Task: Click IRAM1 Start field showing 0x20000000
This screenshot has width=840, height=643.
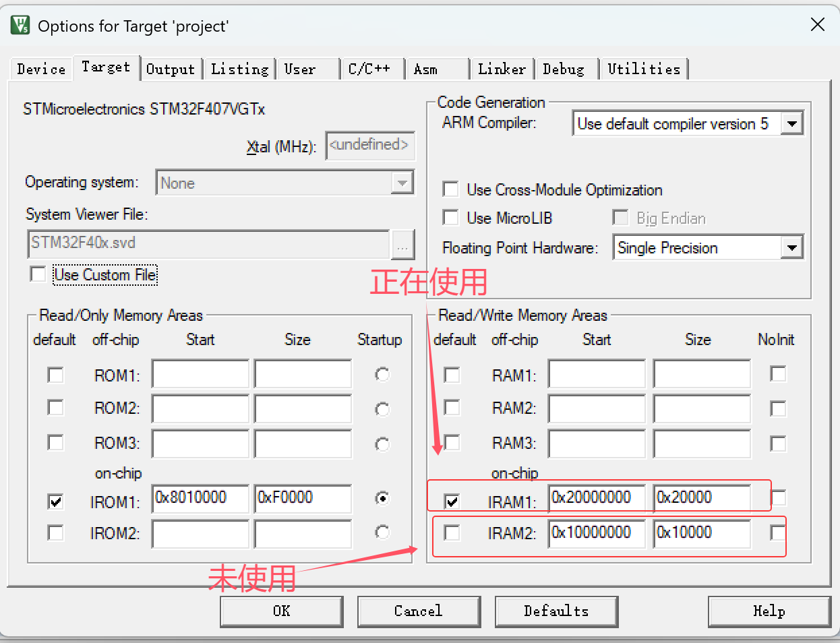Action: pos(597,499)
